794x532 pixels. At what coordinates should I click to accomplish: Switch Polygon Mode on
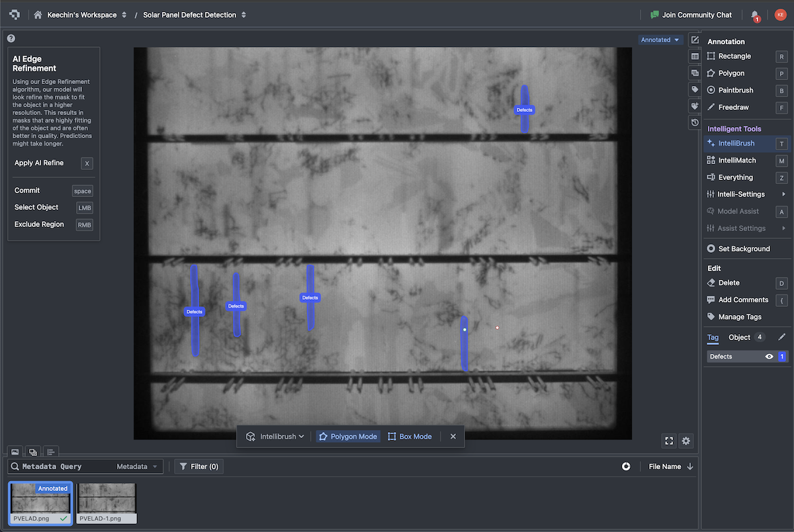click(x=347, y=436)
